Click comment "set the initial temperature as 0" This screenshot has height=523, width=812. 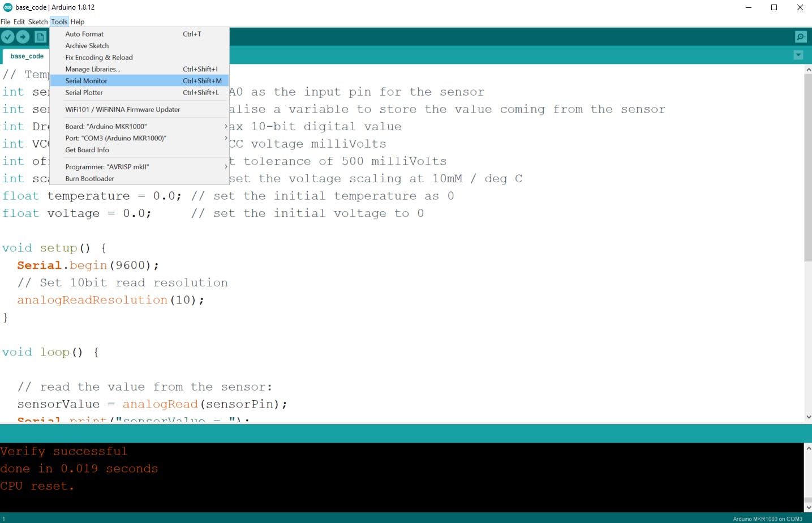coord(334,196)
